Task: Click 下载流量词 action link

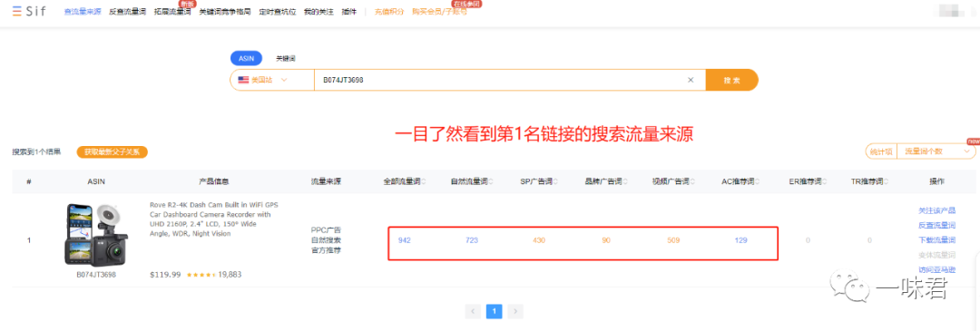Action: coord(936,240)
